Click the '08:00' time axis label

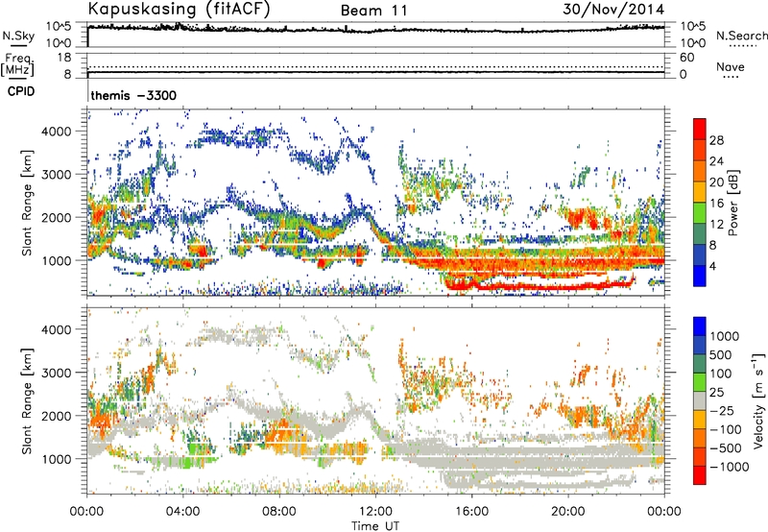279,512
